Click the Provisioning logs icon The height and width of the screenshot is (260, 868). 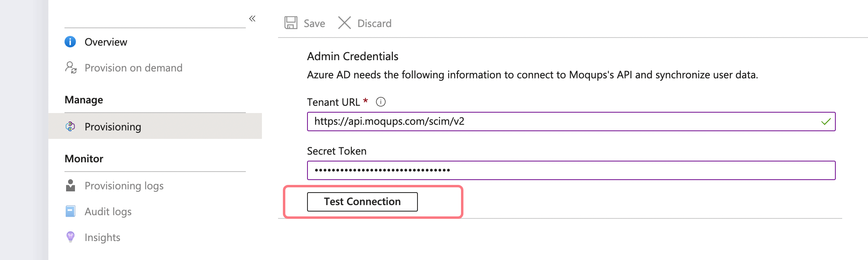[71, 185]
